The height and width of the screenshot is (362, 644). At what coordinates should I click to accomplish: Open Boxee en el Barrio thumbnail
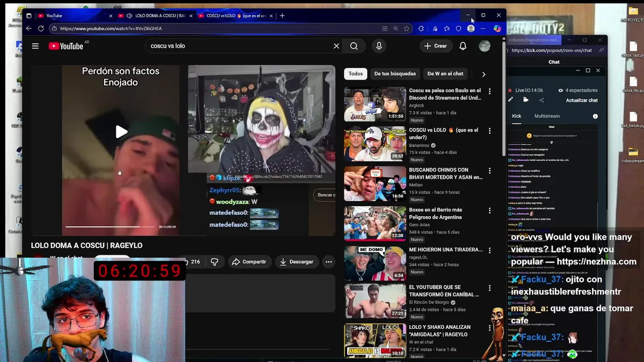coord(375,223)
